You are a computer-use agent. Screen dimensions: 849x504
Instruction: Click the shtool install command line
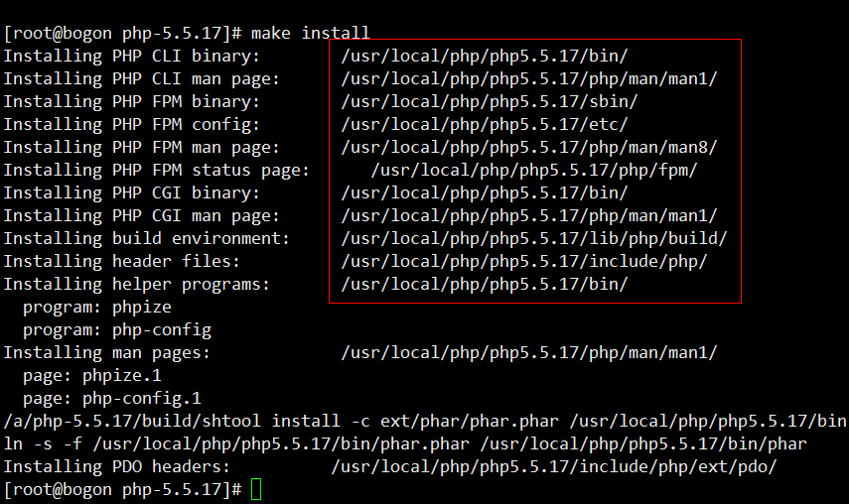pos(424,422)
